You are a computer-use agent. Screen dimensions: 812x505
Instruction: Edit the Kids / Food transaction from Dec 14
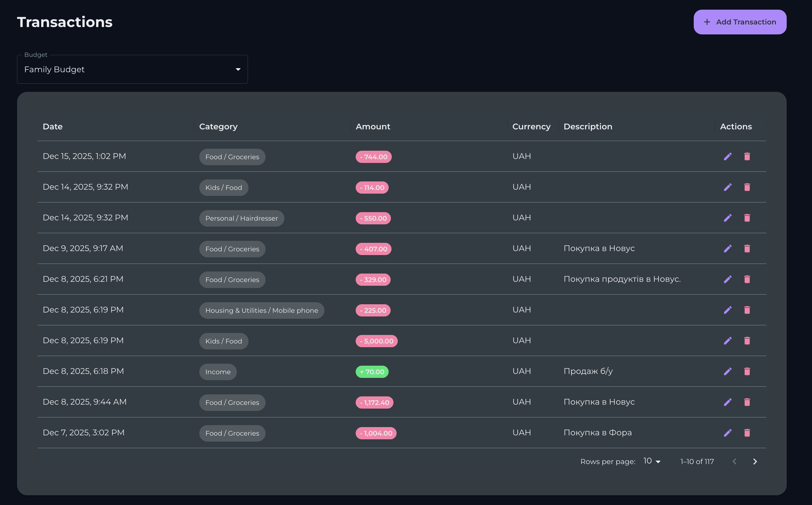click(x=728, y=187)
